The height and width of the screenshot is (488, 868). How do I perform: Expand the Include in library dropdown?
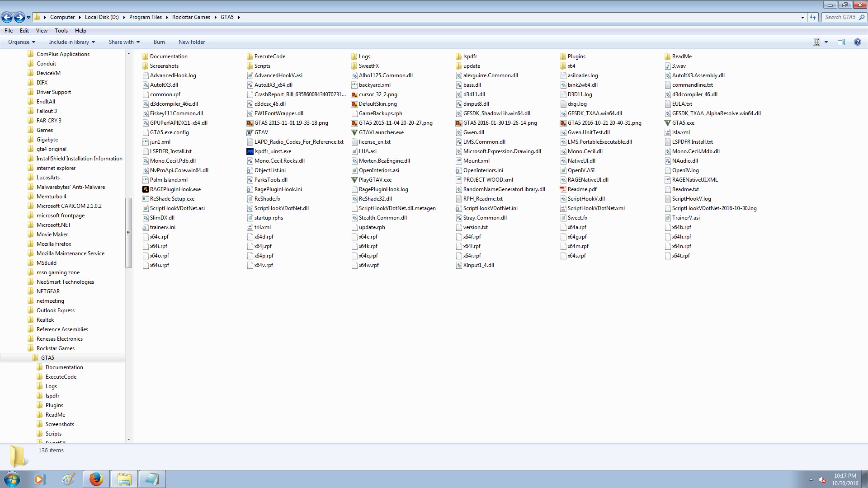(x=72, y=42)
